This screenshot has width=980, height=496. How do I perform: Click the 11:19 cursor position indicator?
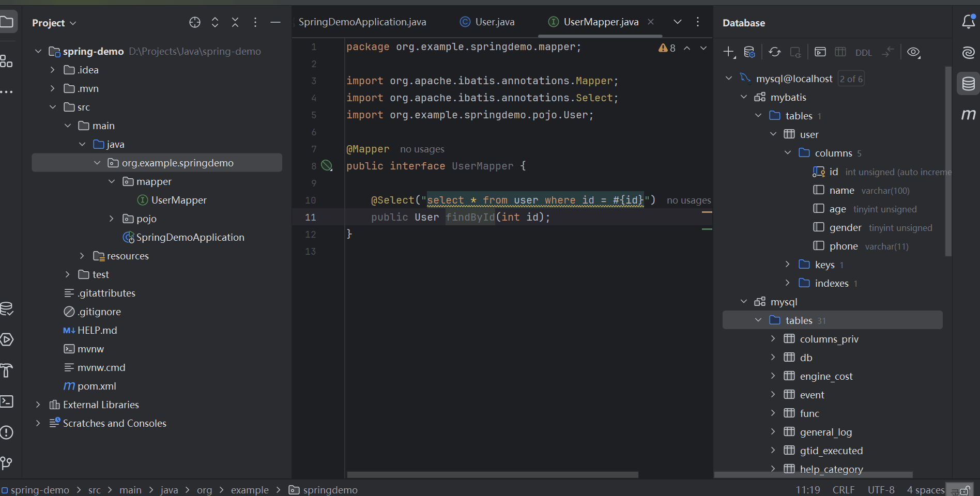(808, 490)
